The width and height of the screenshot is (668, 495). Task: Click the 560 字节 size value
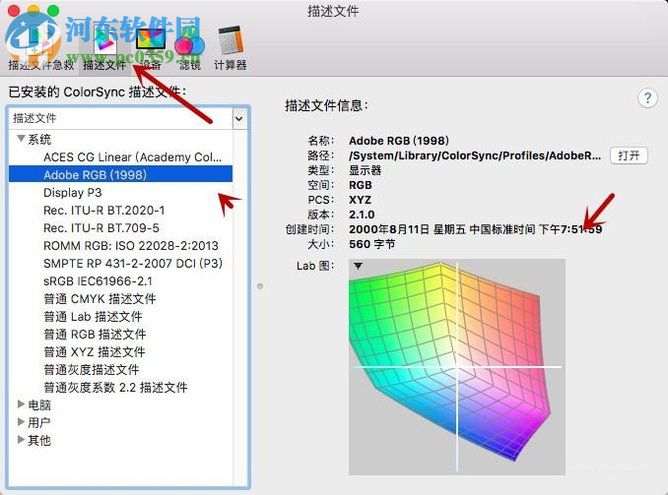(x=372, y=244)
